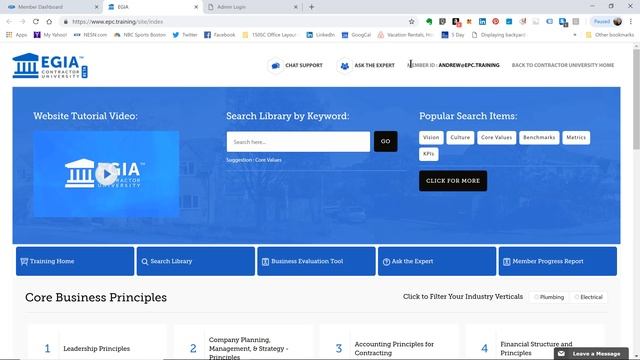
Task: Select the Benchmarks search tag
Action: (x=539, y=138)
